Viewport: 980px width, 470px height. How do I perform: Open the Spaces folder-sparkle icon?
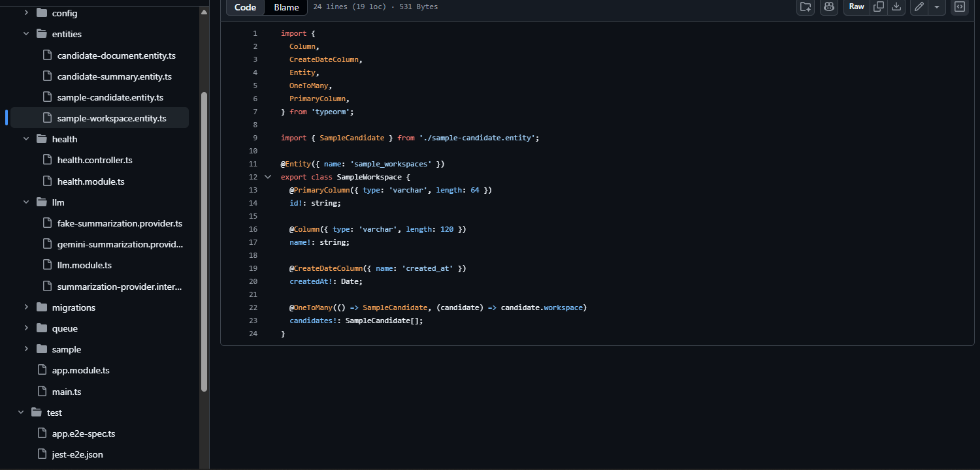(806, 7)
